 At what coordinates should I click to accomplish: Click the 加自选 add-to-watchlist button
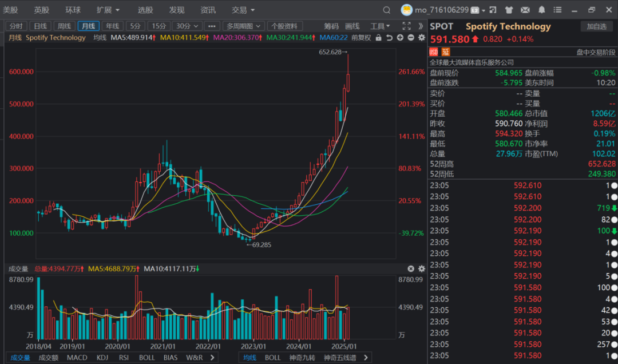tap(597, 26)
